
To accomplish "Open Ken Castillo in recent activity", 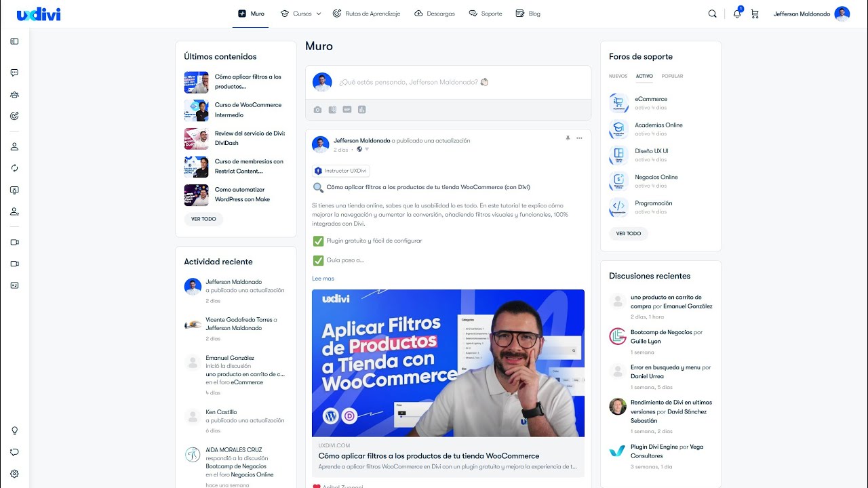I will pos(221,412).
